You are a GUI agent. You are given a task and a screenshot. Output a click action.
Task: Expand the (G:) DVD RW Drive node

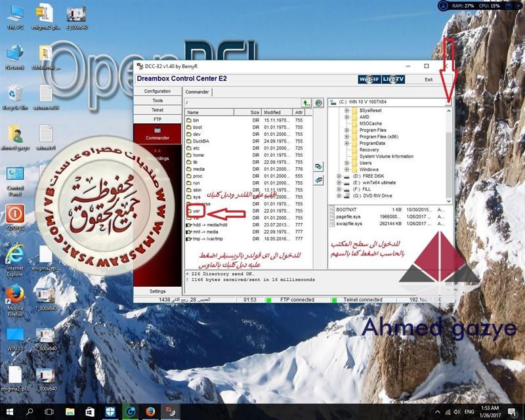[339, 196]
